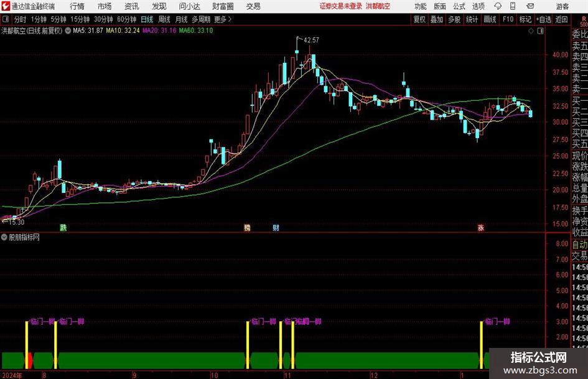Click the MA20: 31.16 value
This screenshot has width=588, height=379.
click(159, 30)
